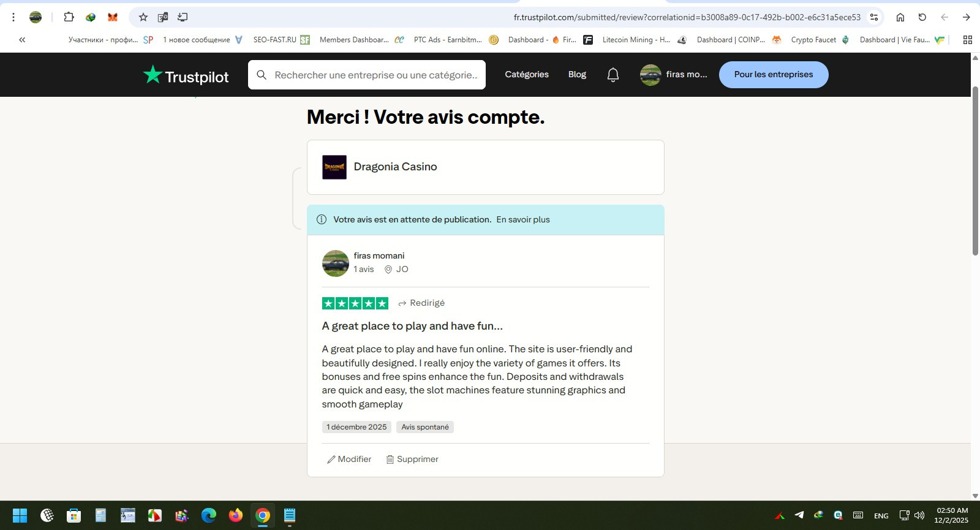The height and width of the screenshot is (530, 980).
Task: Click En savoir plus link
Action: tap(523, 219)
